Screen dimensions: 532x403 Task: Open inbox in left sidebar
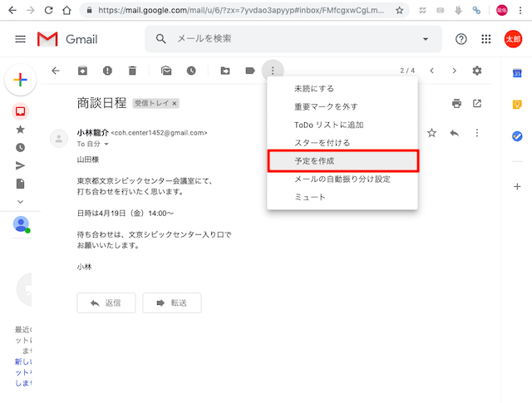coord(20,111)
